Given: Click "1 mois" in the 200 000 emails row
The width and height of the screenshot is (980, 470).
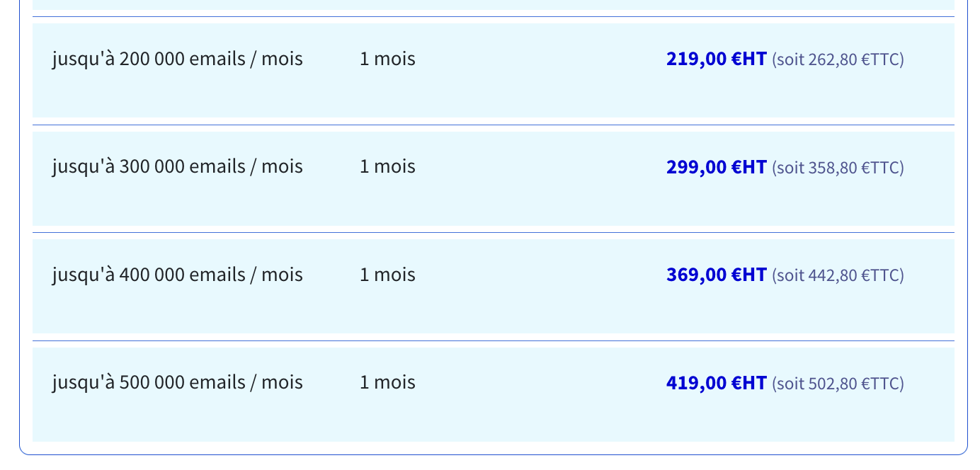Looking at the screenshot, I should [x=387, y=59].
